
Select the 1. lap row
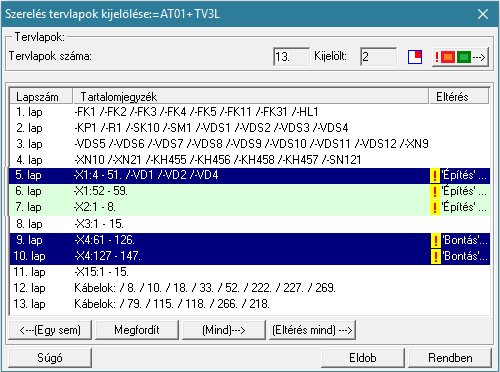coord(250,112)
